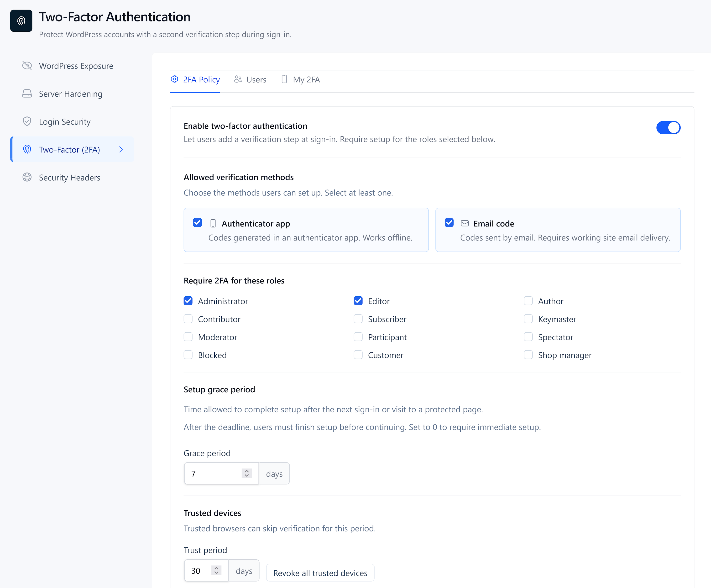Click the crossed-eye WordPress Exposure icon
This screenshot has width=711, height=588.
[27, 66]
